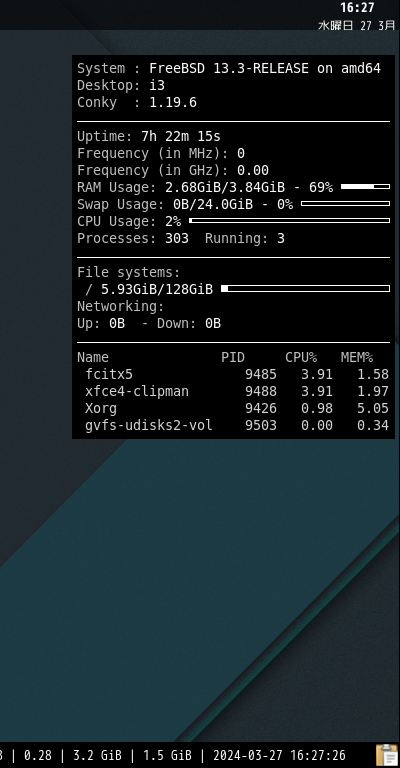Click the 'PID' column header
Viewport: 400px width, 768px height.
[x=233, y=358]
